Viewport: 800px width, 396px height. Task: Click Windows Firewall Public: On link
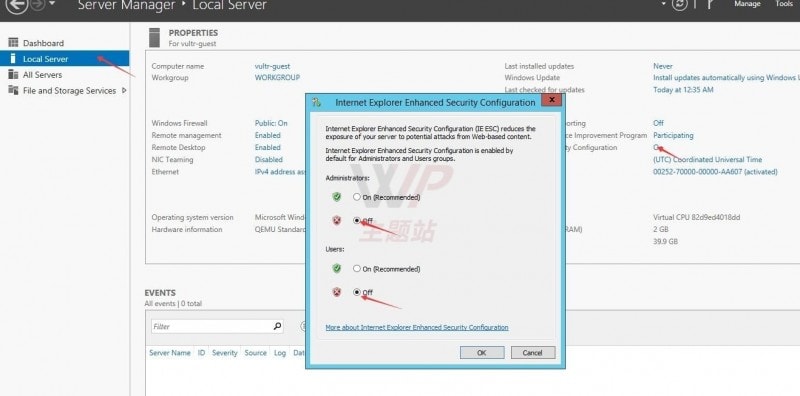[271, 123]
